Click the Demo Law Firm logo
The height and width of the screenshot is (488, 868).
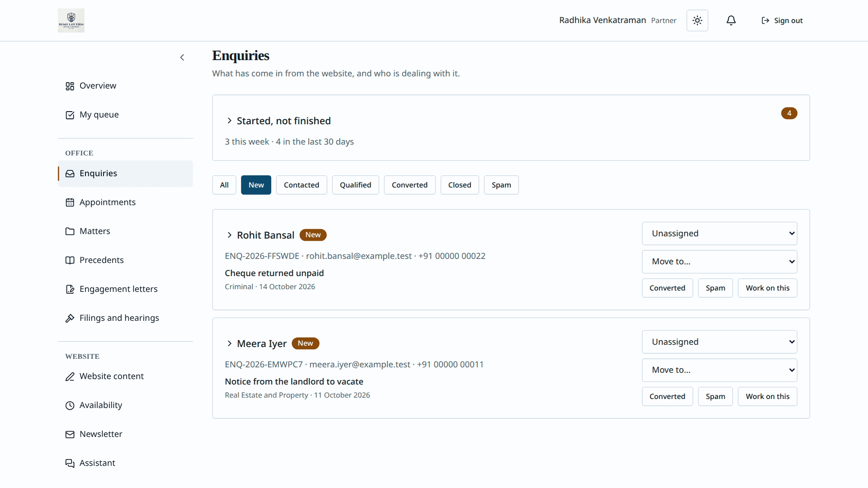71,20
